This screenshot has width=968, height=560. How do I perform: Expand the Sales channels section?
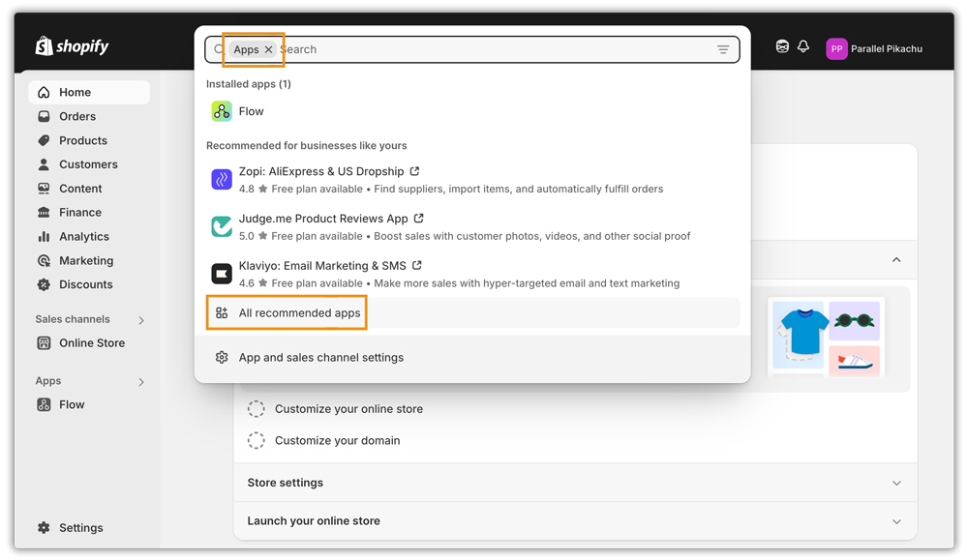pyautogui.click(x=141, y=320)
